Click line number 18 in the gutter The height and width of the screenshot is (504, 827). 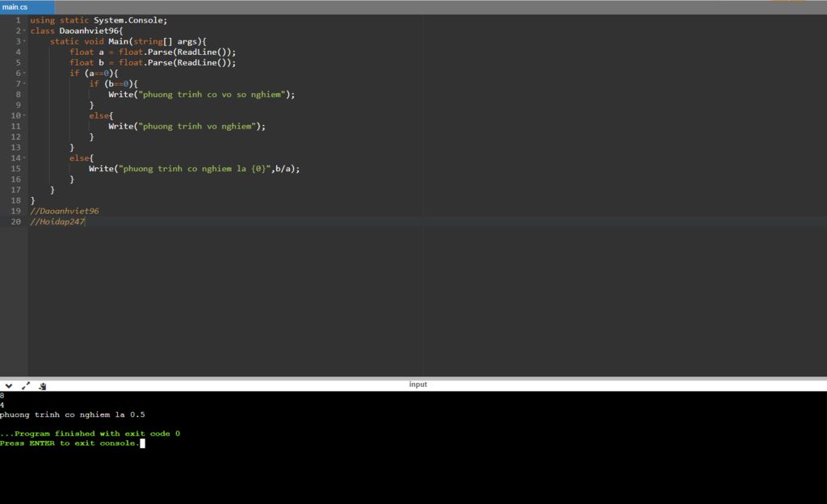click(16, 200)
